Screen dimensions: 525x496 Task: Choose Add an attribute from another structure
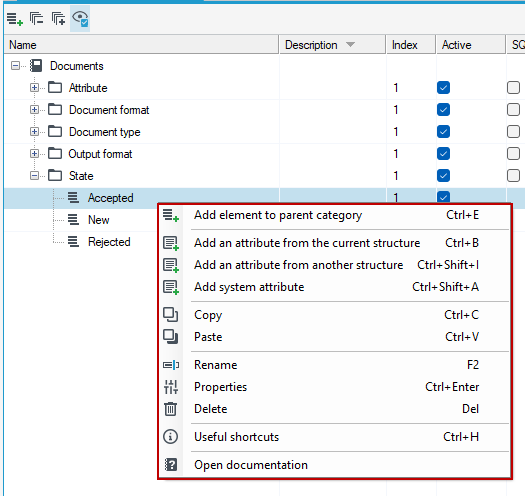[x=335, y=265]
